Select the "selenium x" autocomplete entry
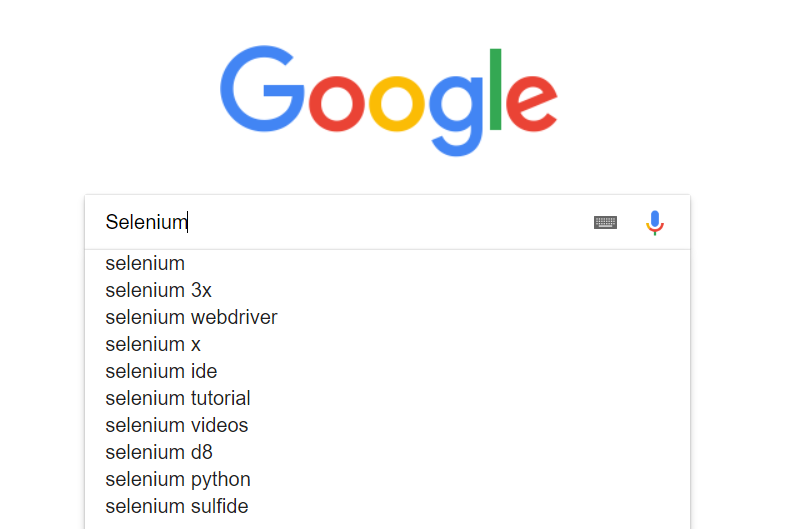This screenshot has height=529, width=785. [x=153, y=345]
